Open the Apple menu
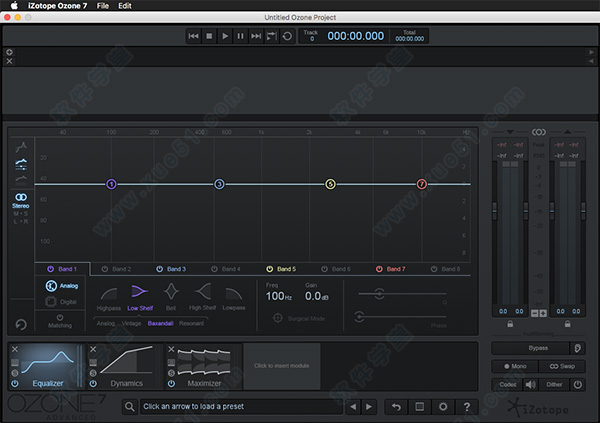This screenshot has height=423, width=600. pos(14,5)
